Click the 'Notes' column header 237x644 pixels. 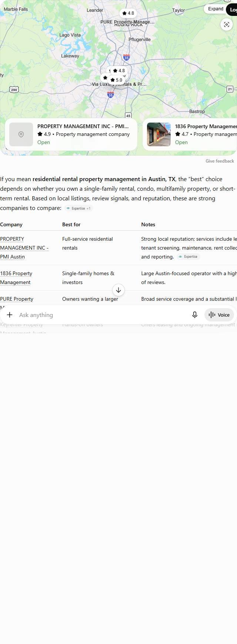(x=148, y=224)
